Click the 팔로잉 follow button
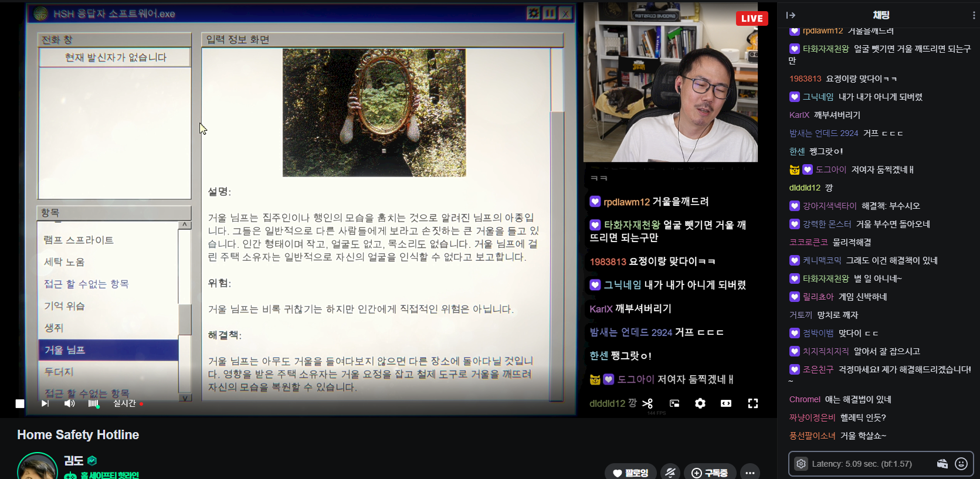The image size is (980, 479). [x=630, y=473]
